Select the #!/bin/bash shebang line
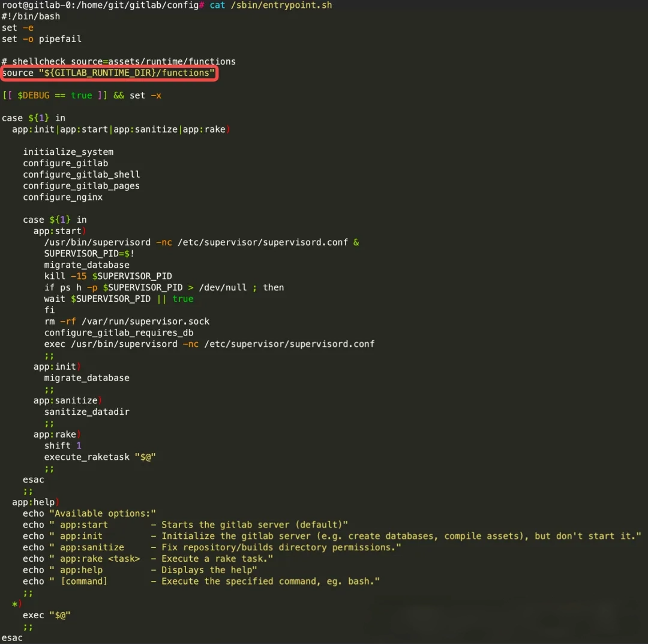Viewport: 648px width, 644px height. (31, 16)
